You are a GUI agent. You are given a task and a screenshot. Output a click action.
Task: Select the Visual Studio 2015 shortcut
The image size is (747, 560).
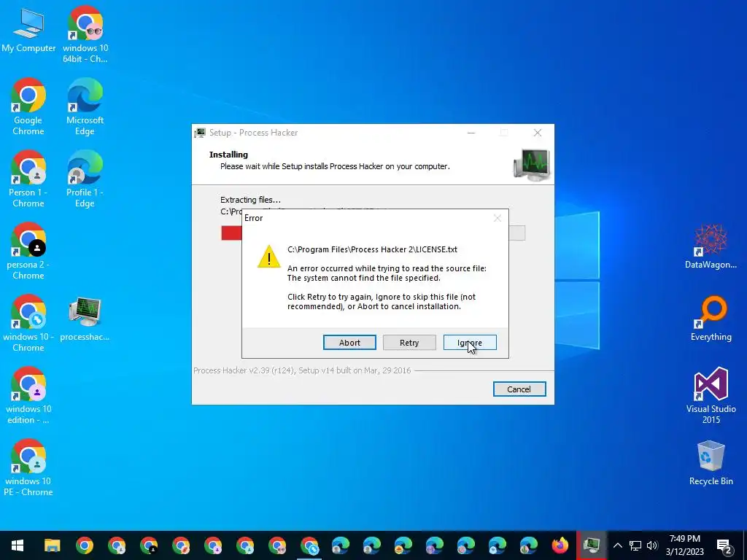[711, 396]
